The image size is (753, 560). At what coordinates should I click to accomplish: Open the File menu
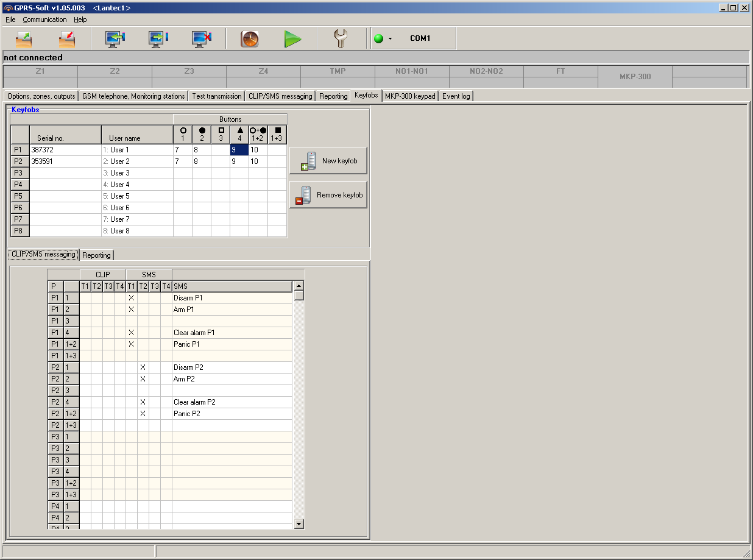pyautogui.click(x=10, y=19)
